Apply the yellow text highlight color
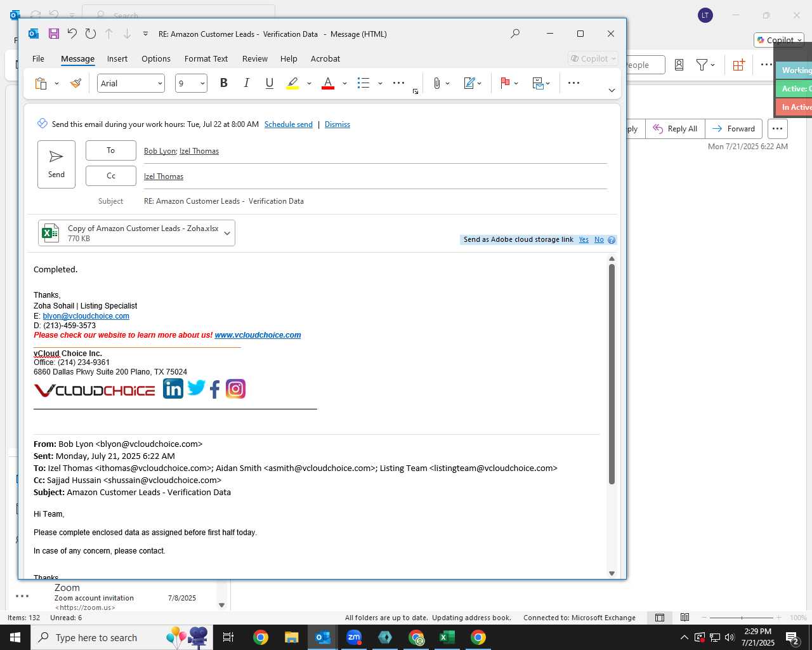Image resolution: width=812 pixels, height=650 pixels. [x=292, y=83]
